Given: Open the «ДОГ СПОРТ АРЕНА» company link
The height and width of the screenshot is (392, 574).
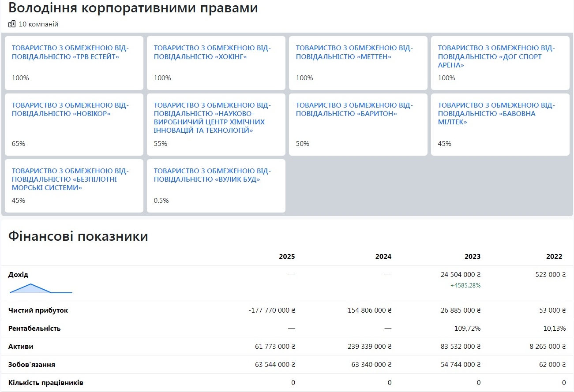Looking at the screenshot, I should (x=497, y=56).
